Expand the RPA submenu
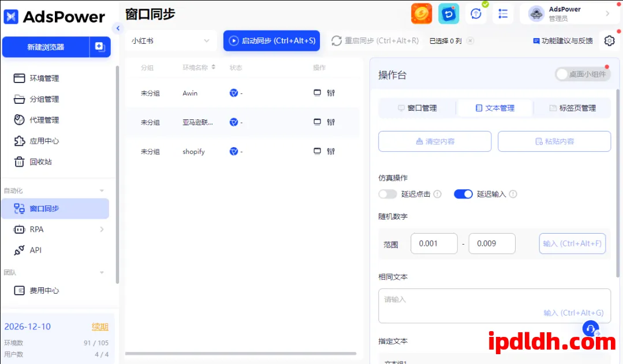 (x=102, y=230)
